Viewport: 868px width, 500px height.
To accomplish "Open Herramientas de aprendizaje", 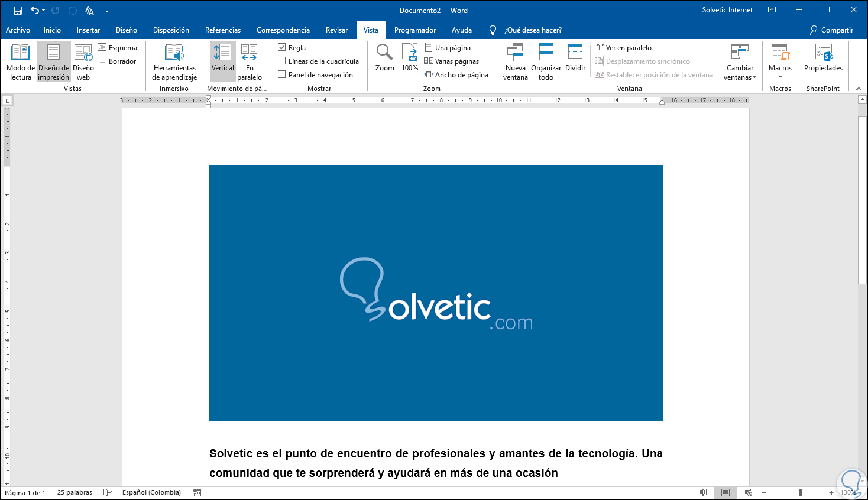I will [174, 61].
